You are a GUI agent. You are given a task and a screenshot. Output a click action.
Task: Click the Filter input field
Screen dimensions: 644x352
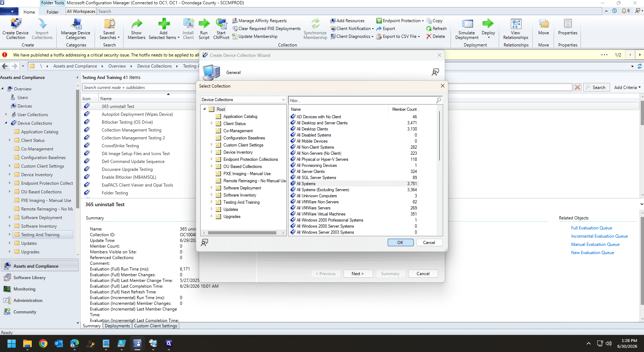click(x=362, y=100)
